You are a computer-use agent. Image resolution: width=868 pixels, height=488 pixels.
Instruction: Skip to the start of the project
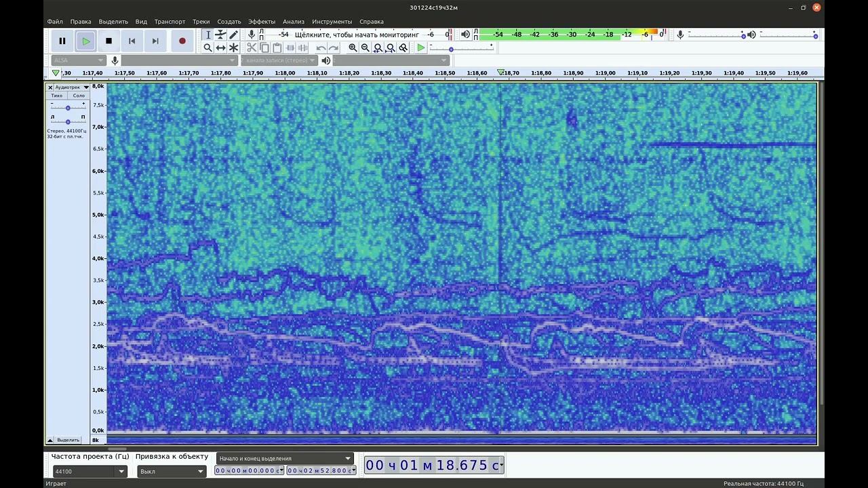click(x=132, y=41)
